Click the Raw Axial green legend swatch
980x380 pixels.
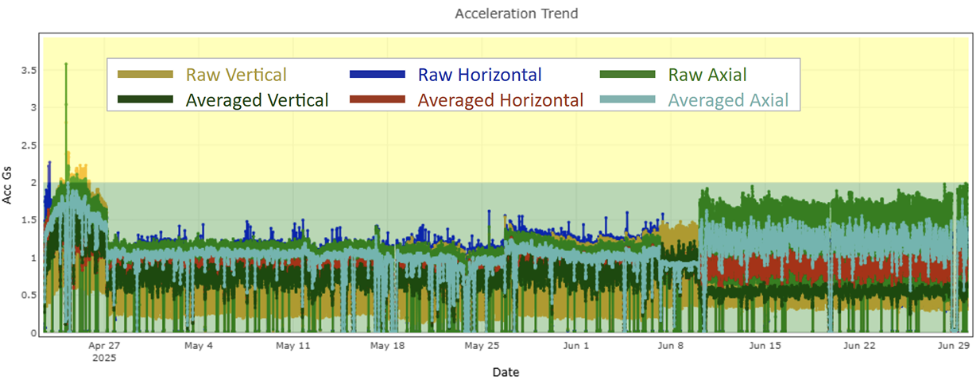[627, 75]
